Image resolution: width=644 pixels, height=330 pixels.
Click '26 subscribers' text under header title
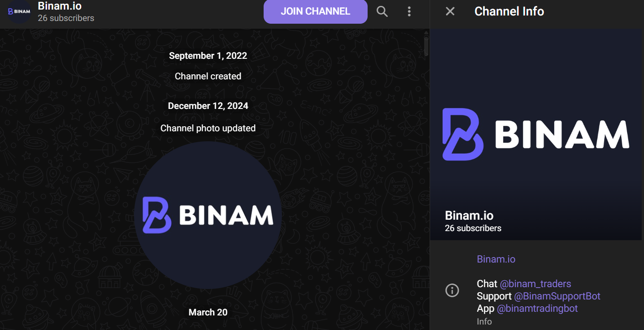(66, 18)
